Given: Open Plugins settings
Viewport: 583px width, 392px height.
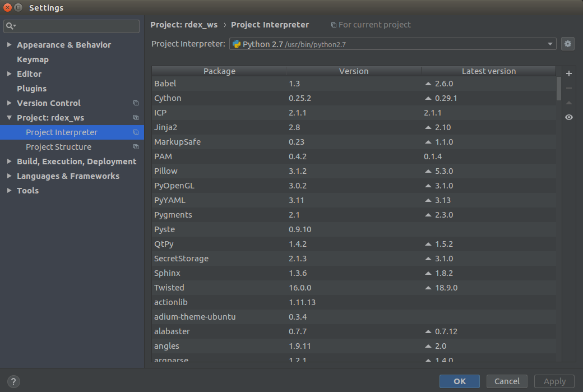Looking at the screenshot, I should tap(31, 89).
